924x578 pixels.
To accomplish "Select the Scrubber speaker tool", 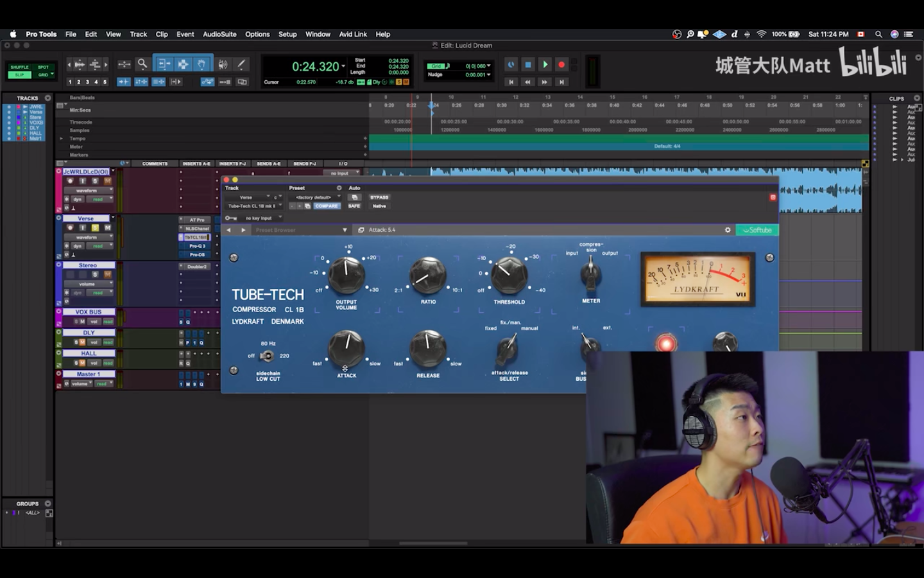I will coord(223,64).
